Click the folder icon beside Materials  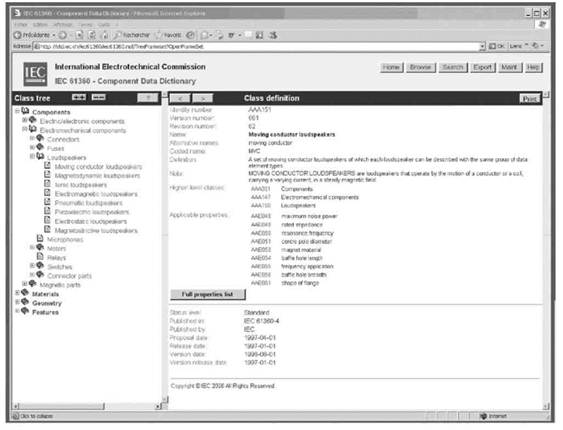[25, 293]
